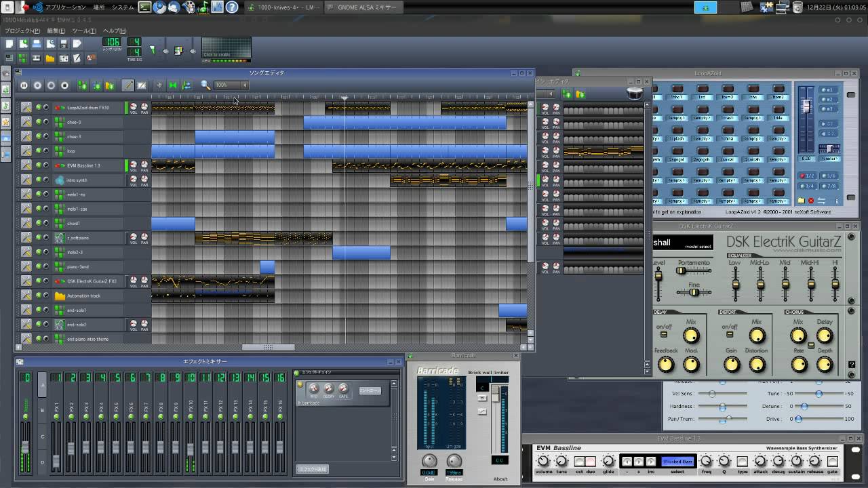Mute the Automation track
Viewport: 868px width, 488px height.
pos(39,296)
